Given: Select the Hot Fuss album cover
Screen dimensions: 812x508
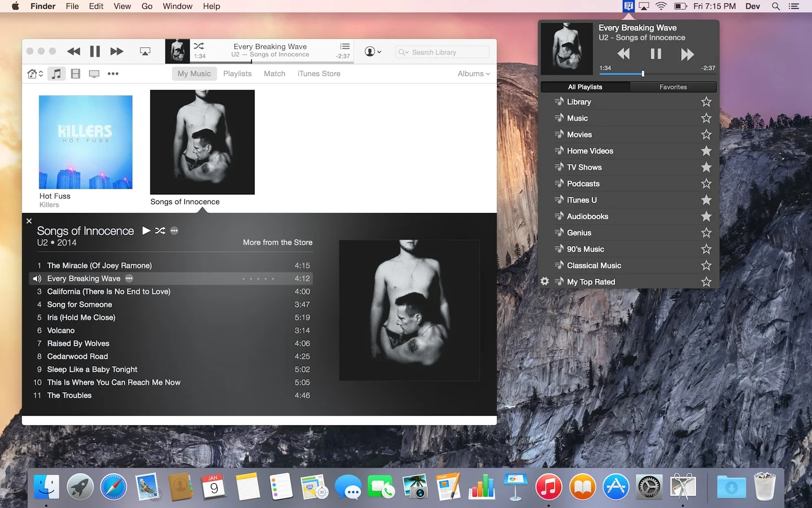Looking at the screenshot, I should [x=86, y=142].
